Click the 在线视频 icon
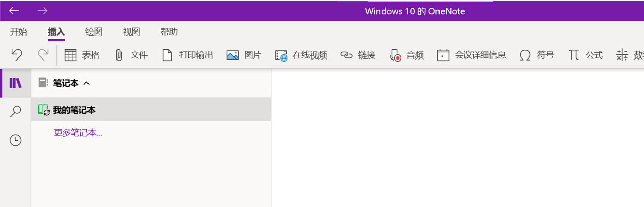The height and width of the screenshot is (207, 644). 281,56
